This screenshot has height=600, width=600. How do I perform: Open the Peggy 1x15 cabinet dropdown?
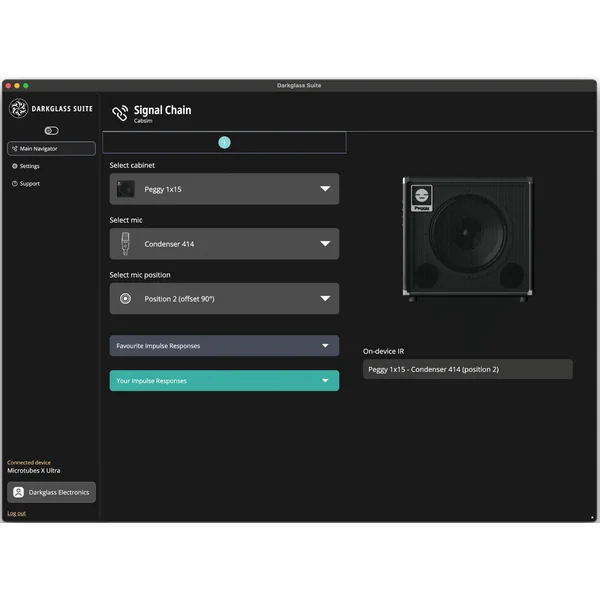pyautogui.click(x=224, y=189)
